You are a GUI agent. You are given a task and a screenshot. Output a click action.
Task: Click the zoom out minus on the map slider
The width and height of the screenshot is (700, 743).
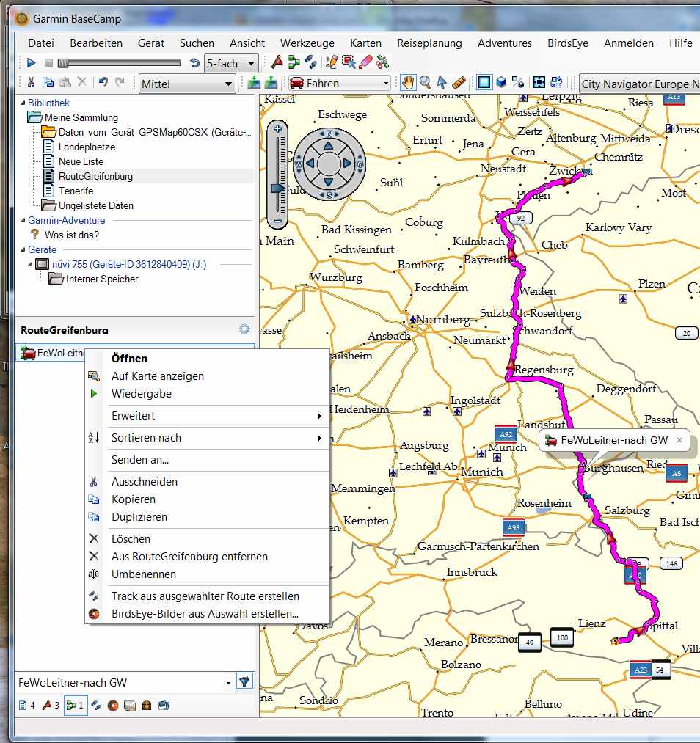tap(277, 221)
